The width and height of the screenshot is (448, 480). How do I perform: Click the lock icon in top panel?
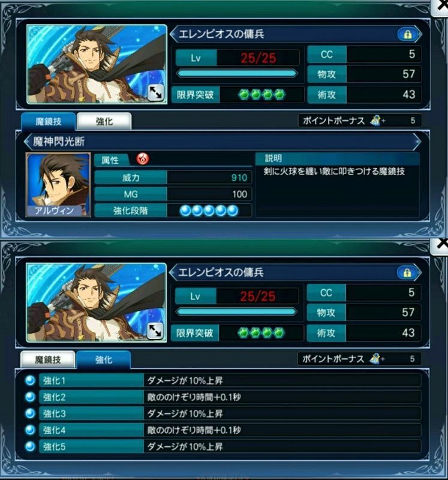click(x=408, y=34)
